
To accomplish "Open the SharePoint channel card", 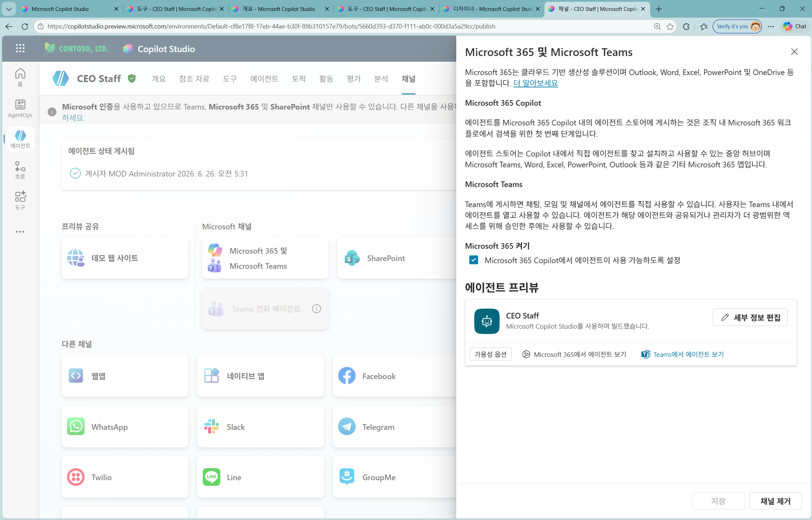I will click(x=397, y=258).
